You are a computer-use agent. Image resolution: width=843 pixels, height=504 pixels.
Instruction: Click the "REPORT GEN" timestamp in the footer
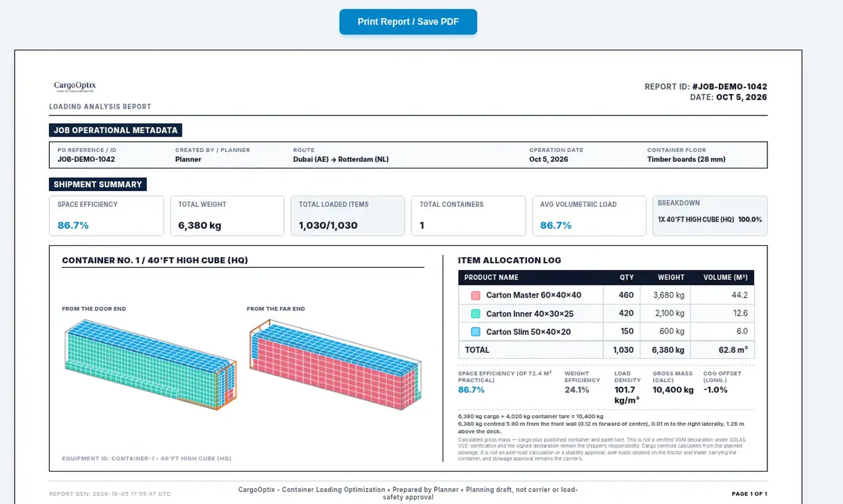110,494
